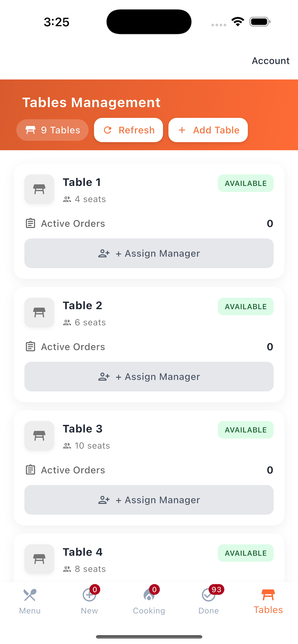Tap the Table 4 furniture icon
This screenshot has width=298, height=644.
point(39,559)
